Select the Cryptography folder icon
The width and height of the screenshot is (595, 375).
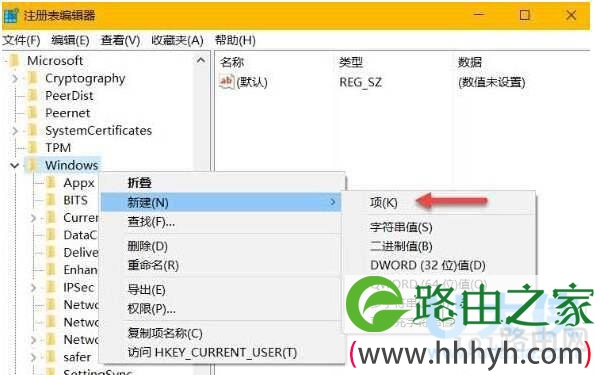33,78
